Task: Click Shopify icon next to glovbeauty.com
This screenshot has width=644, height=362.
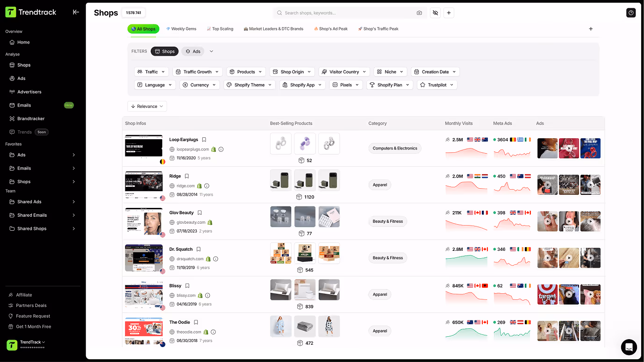Action: click(x=210, y=222)
